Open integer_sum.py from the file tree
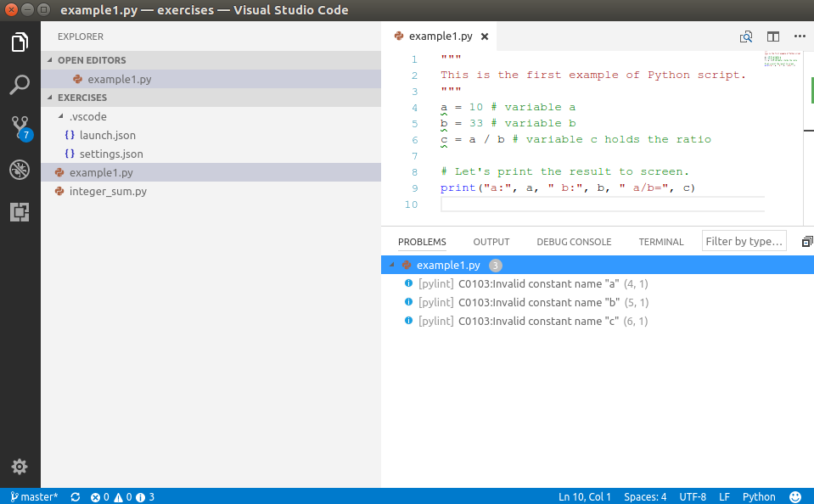 click(x=108, y=192)
